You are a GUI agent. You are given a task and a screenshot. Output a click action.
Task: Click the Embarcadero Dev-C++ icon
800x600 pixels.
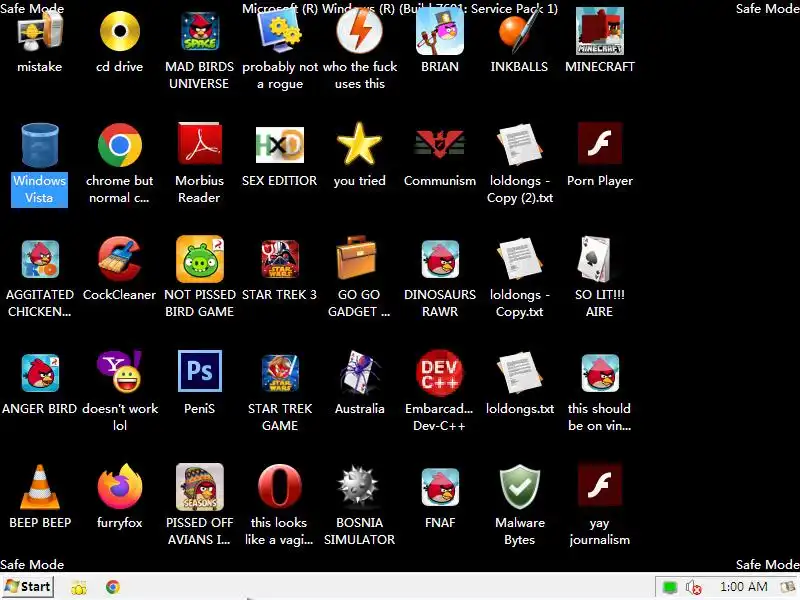tap(440, 372)
